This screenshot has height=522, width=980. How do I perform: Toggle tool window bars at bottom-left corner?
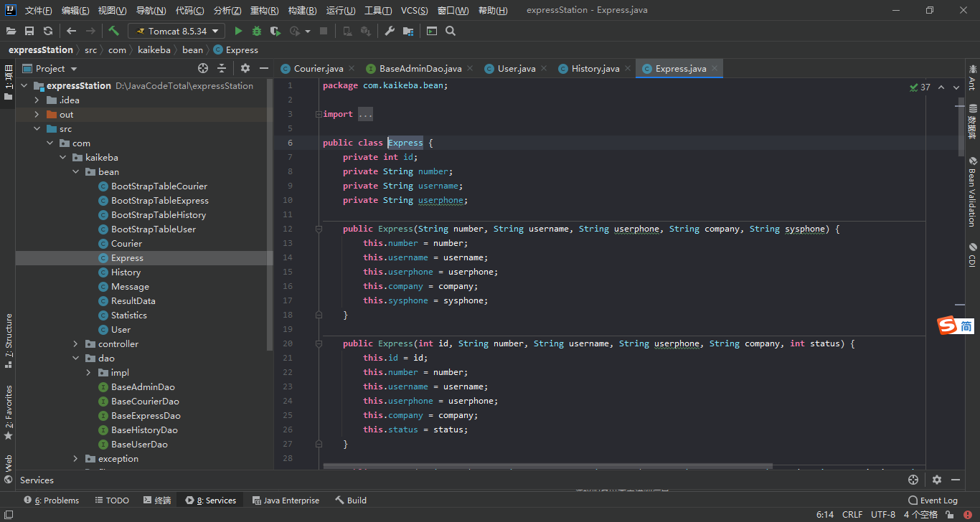(8, 515)
